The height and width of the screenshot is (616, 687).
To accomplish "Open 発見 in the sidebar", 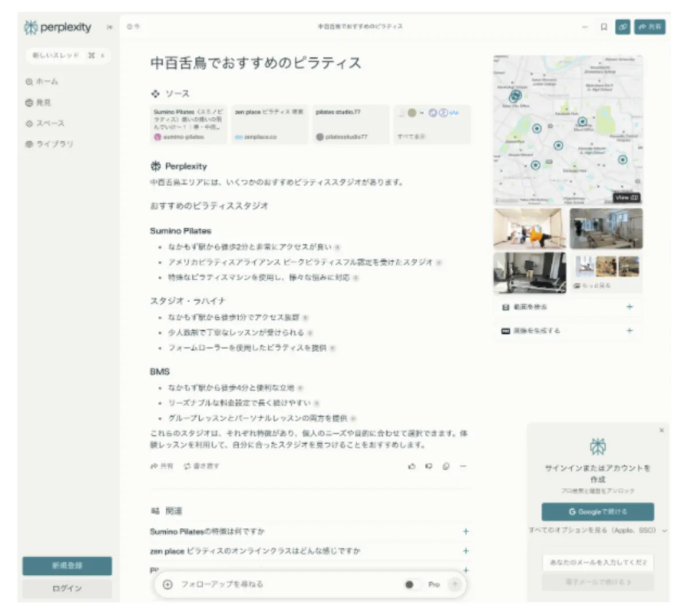I will pyautogui.click(x=38, y=102).
